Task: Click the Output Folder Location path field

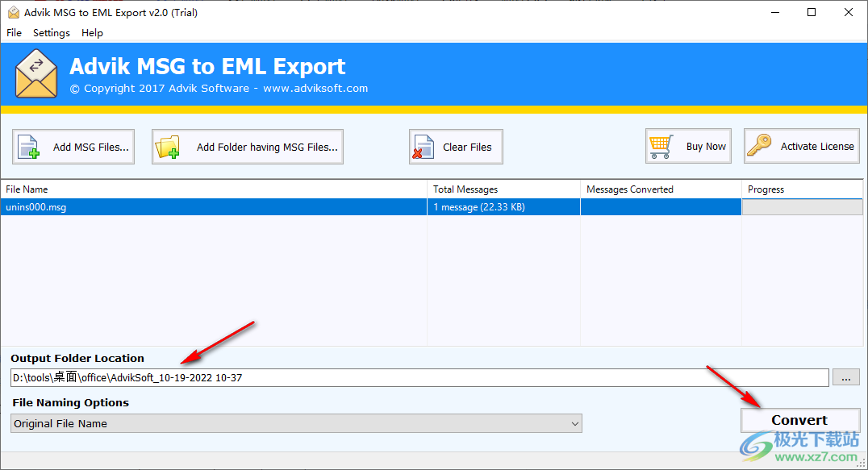Action: point(419,377)
